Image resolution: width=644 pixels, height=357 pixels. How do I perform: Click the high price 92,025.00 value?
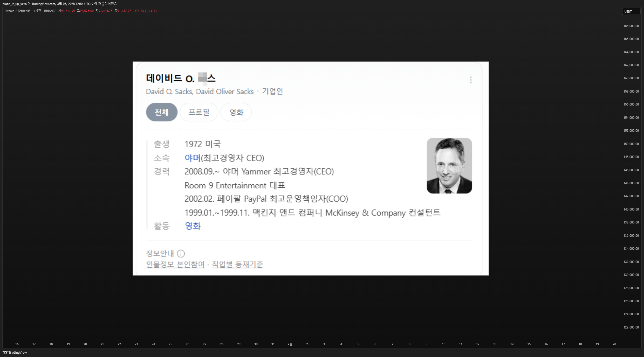(x=87, y=11)
